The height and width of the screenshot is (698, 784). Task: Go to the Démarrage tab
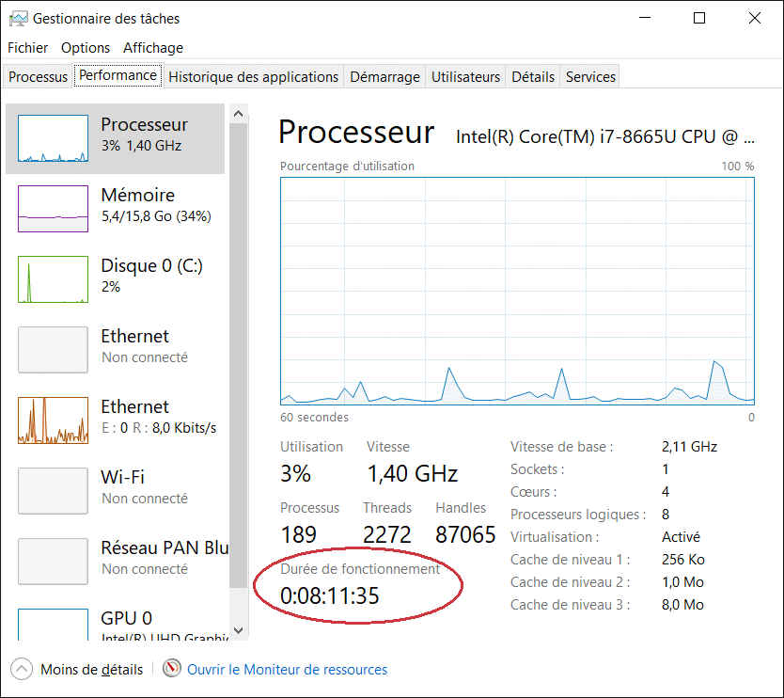click(x=384, y=77)
